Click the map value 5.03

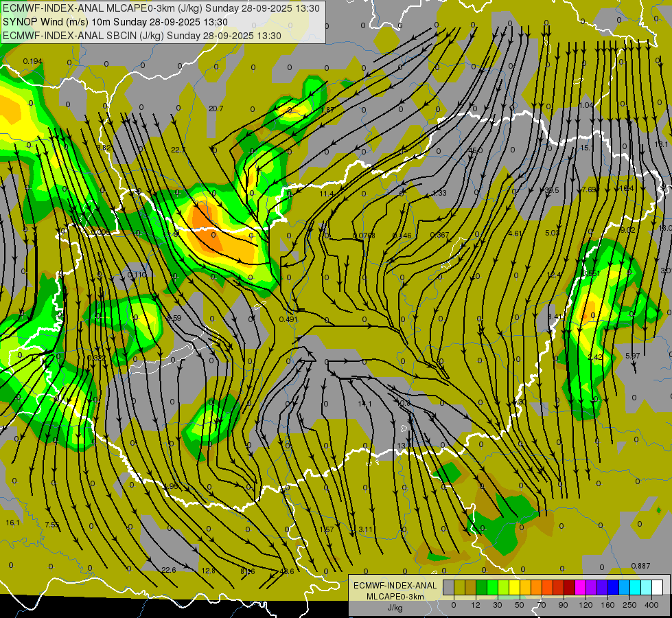[552, 233]
